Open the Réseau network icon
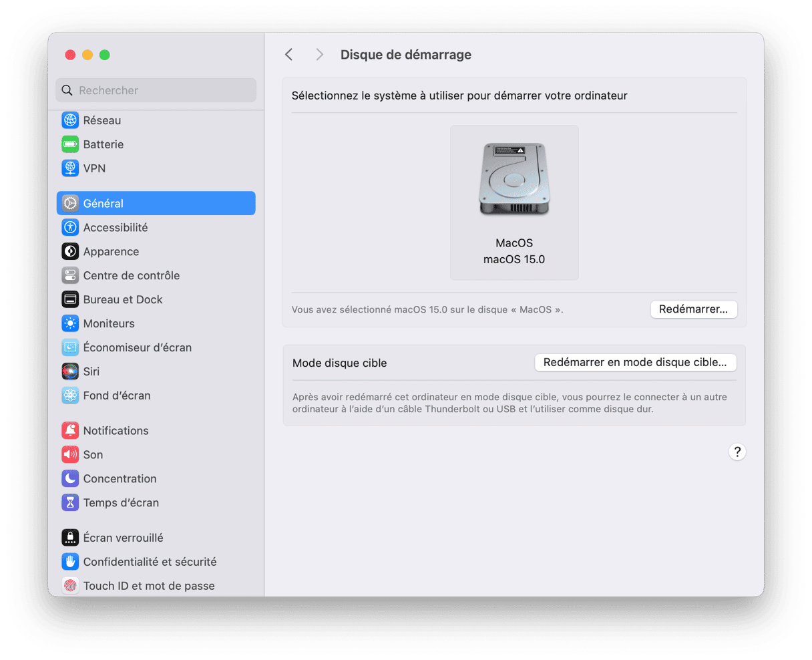The image size is (812, 660). coord(70,120)
